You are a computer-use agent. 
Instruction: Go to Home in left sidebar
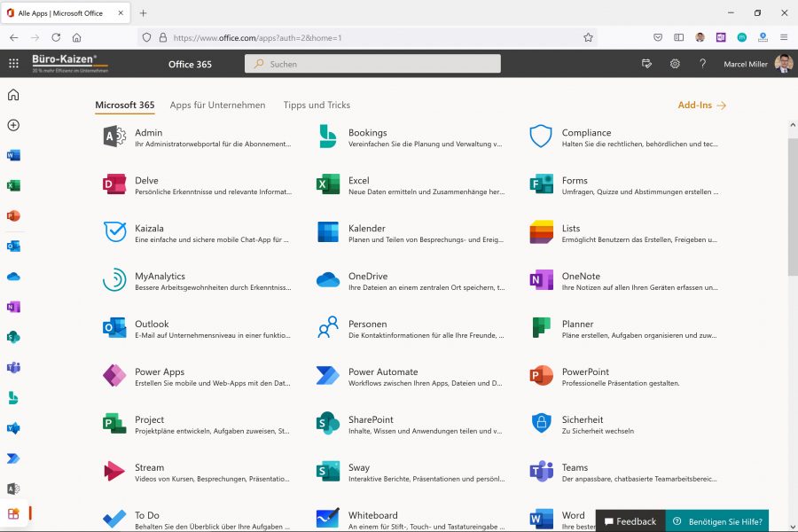(13, 95)
